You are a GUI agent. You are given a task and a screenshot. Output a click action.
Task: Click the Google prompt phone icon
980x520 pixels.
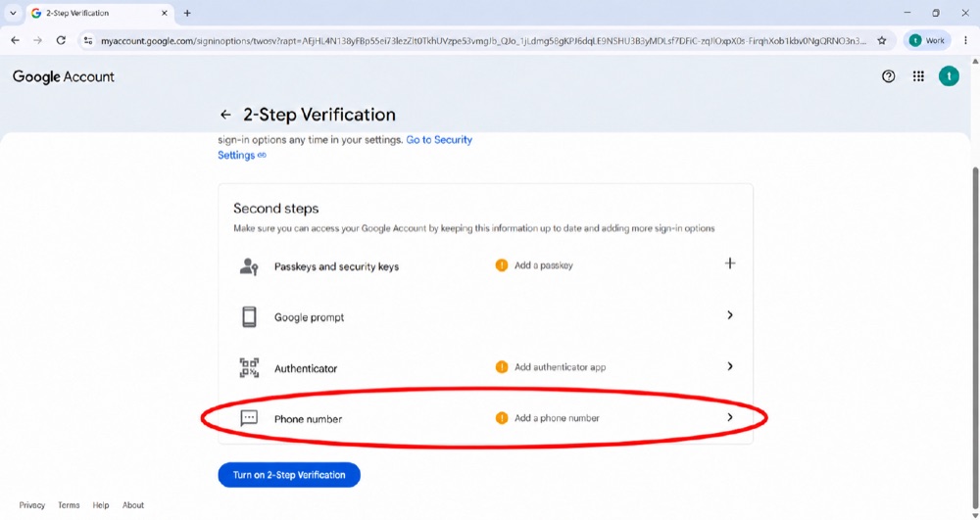click(x=249, y=317)
